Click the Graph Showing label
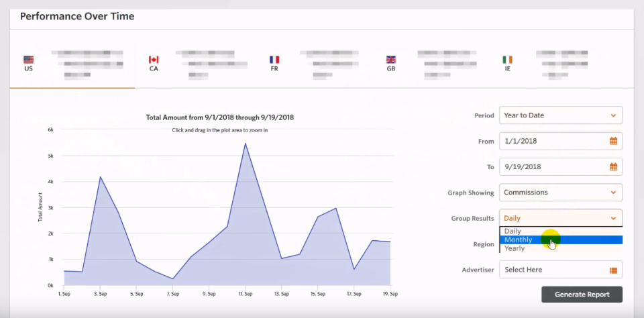Viewport: 644px width, 318px height. (471, 193)
